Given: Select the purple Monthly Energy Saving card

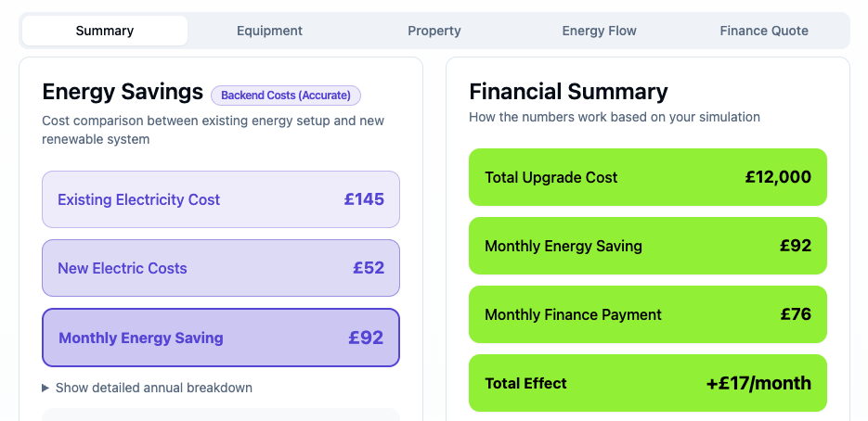Looking at the screenshot, I should 221,338.
